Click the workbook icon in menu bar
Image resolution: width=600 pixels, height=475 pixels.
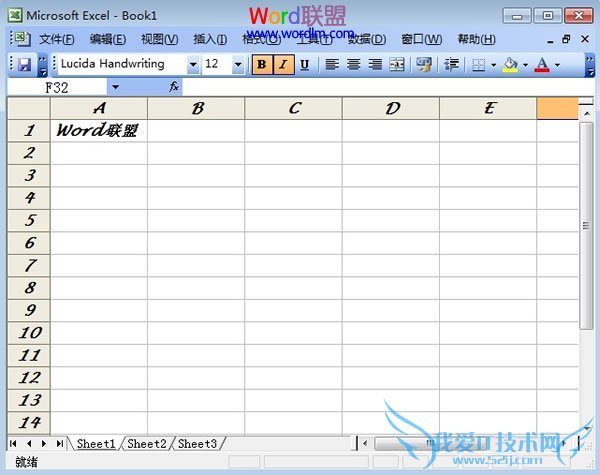(22, 39)
